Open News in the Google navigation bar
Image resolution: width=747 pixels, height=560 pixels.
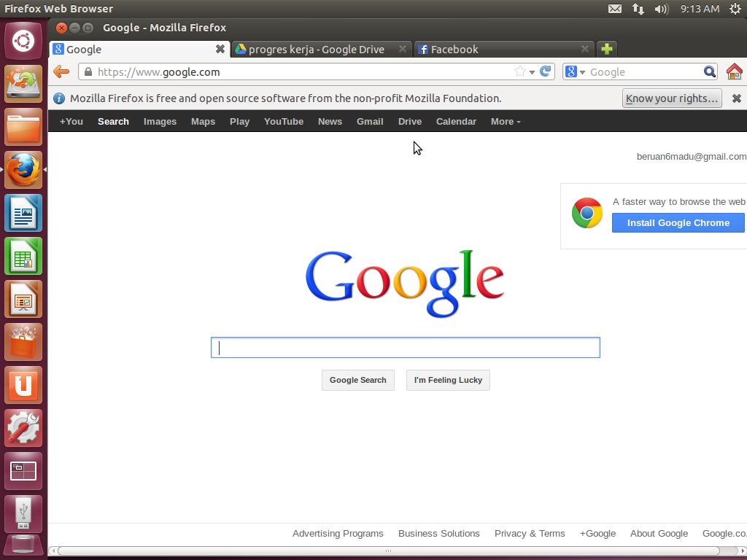coord(330,122)
